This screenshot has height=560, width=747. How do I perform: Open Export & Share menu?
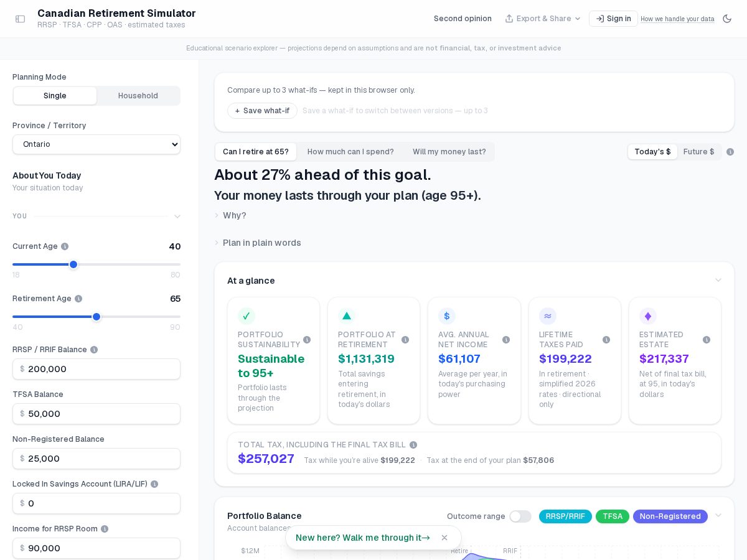543,19
